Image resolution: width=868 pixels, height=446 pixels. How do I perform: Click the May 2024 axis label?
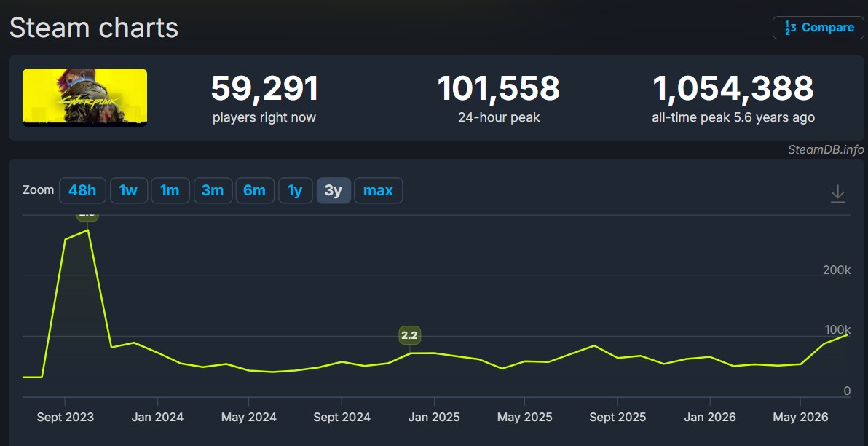tap(248, 417)
